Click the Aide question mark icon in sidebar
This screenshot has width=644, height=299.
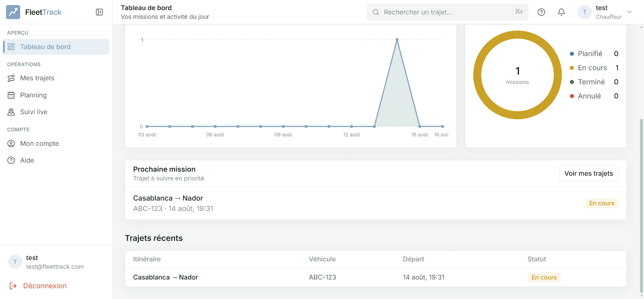[11, 160]
